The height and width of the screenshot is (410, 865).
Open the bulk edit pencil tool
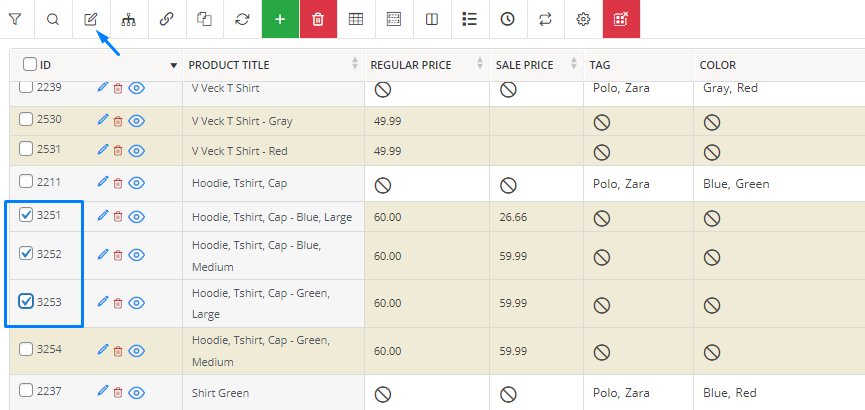(90, 19)
